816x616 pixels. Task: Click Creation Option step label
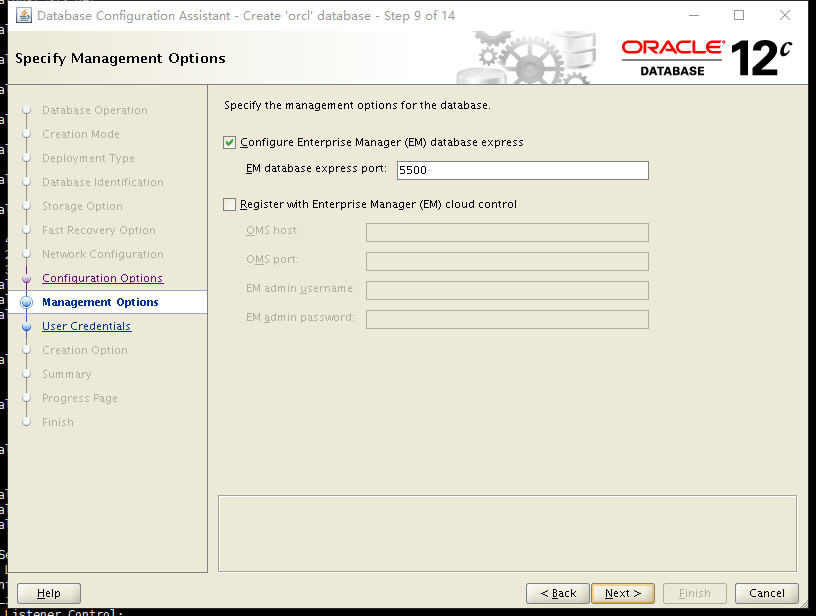pos(85,350)
